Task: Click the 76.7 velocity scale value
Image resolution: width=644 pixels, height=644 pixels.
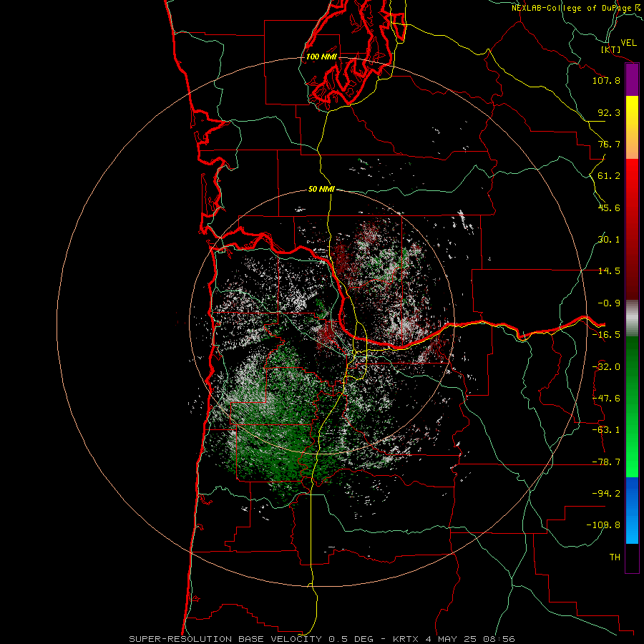Action: [609, 144]
